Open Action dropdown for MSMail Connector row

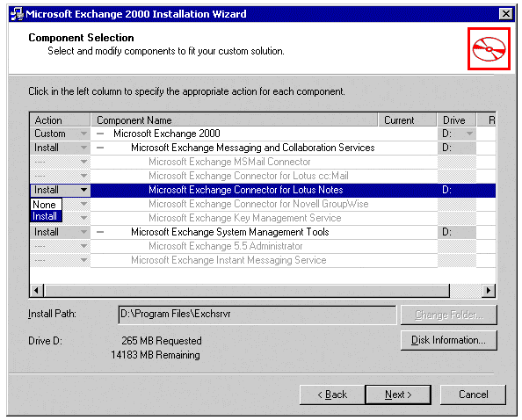click(x=83, y=162)
